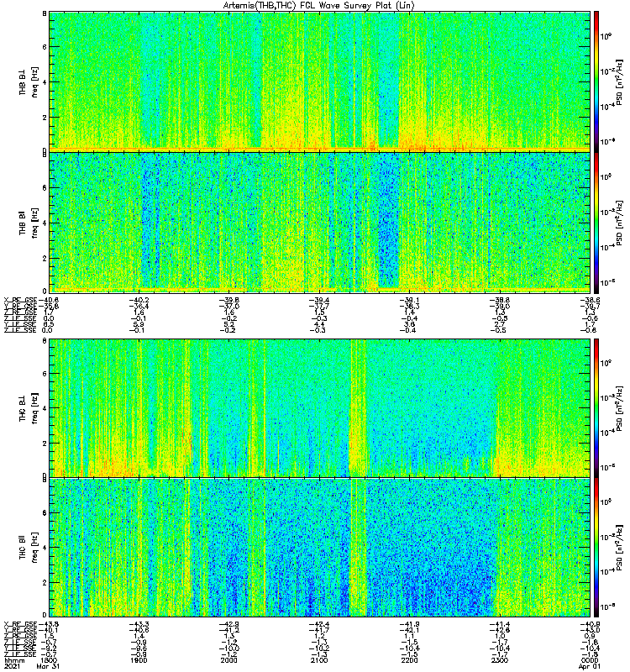Click the '1800' time label
The height and width of the screenshot is (672, 630).
pos(49,660)
